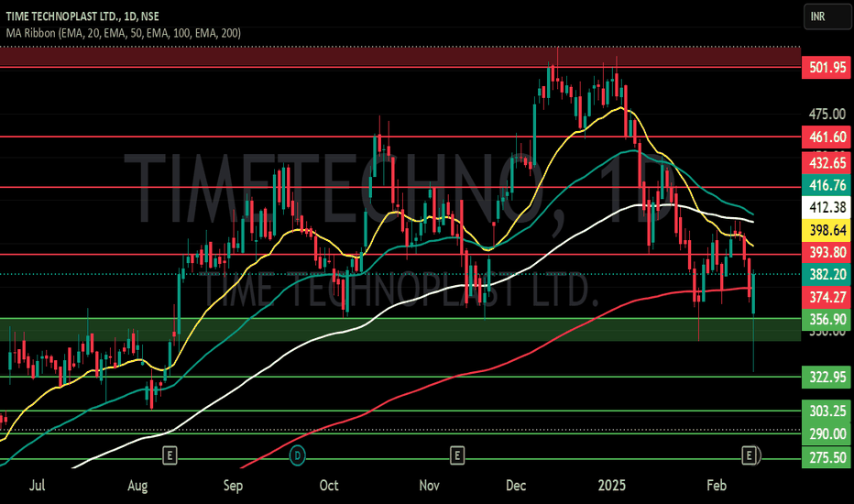This screenshot has width=854, height=504.
Task: Select the MA Ribbon indicator legend
Action: pos(123,33)
